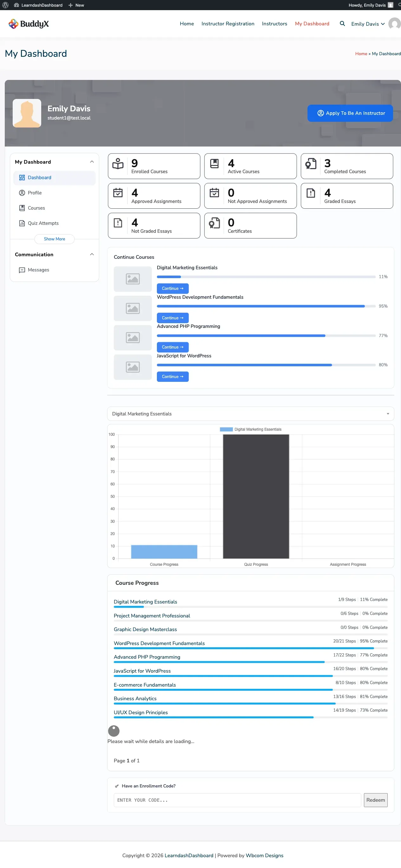The height and width of the screenshot is (868, 401).
Task: Click the admin bar user avatar
Action: [x=391, y=5]
